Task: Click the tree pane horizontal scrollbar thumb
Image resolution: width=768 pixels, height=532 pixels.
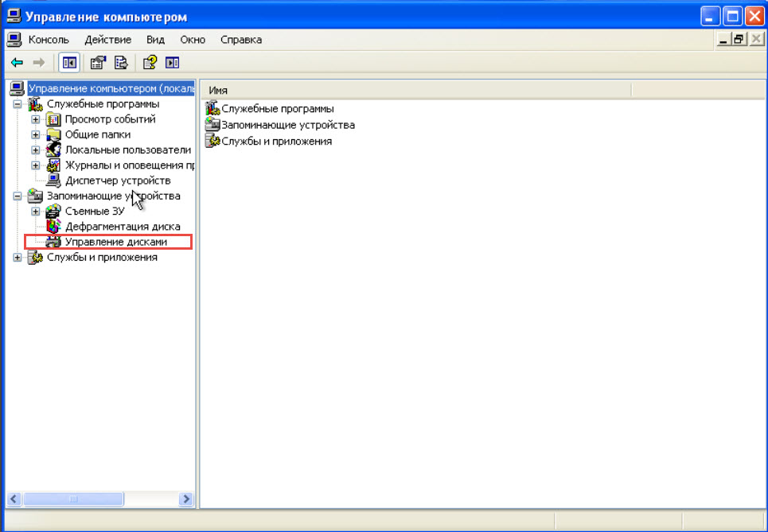Action: 73,499
